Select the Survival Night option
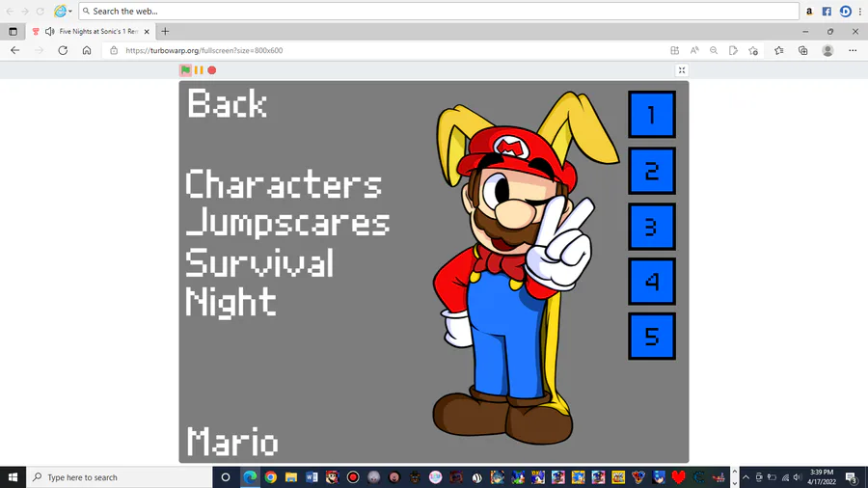868x488 pixels. click(259, 282)
